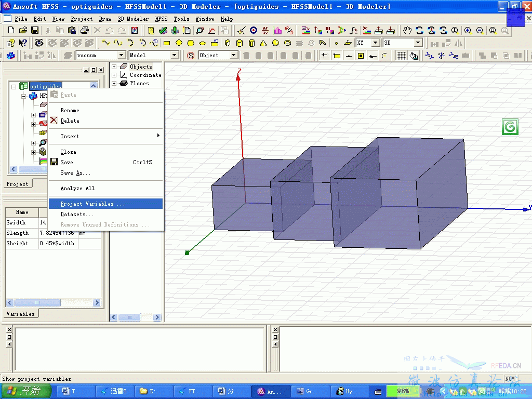Open the Insert submenu

click(106, 136)
